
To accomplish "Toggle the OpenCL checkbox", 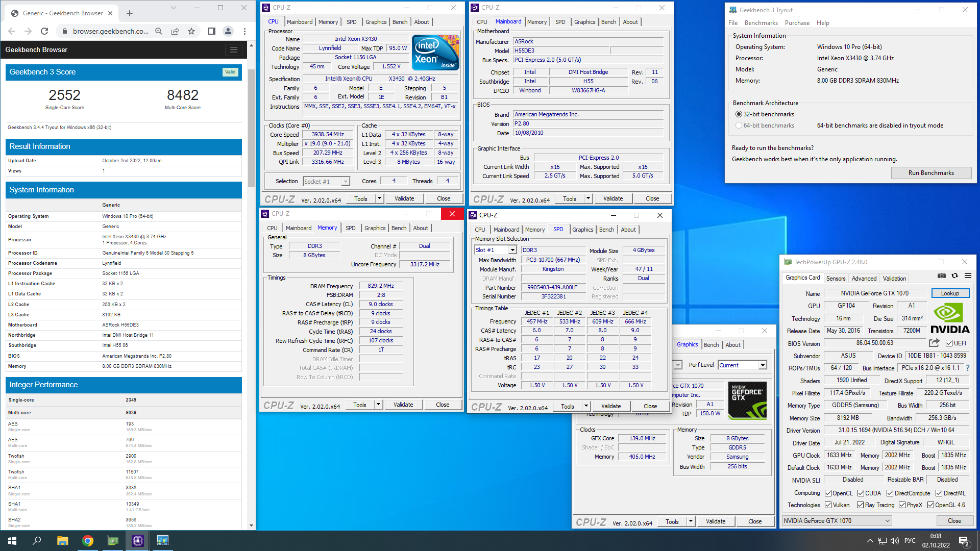I will click(x=828, y=493).
